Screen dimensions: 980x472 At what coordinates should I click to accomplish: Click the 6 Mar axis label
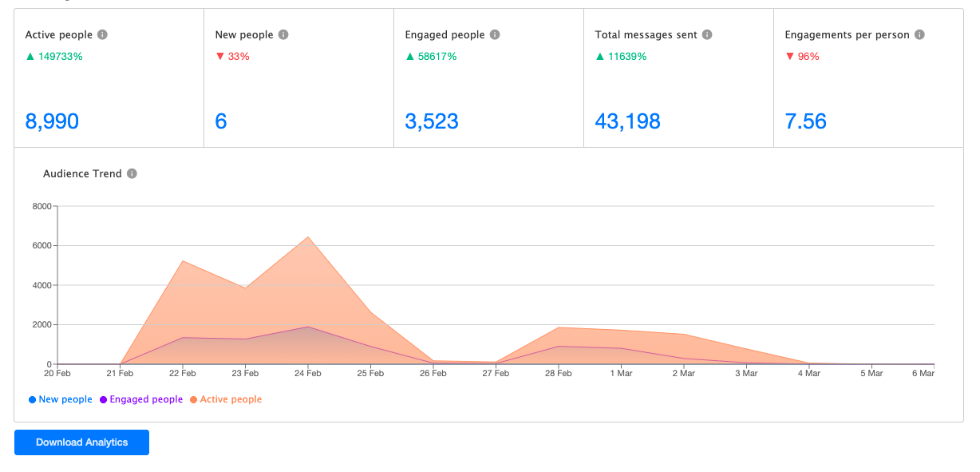coord(922,374)
